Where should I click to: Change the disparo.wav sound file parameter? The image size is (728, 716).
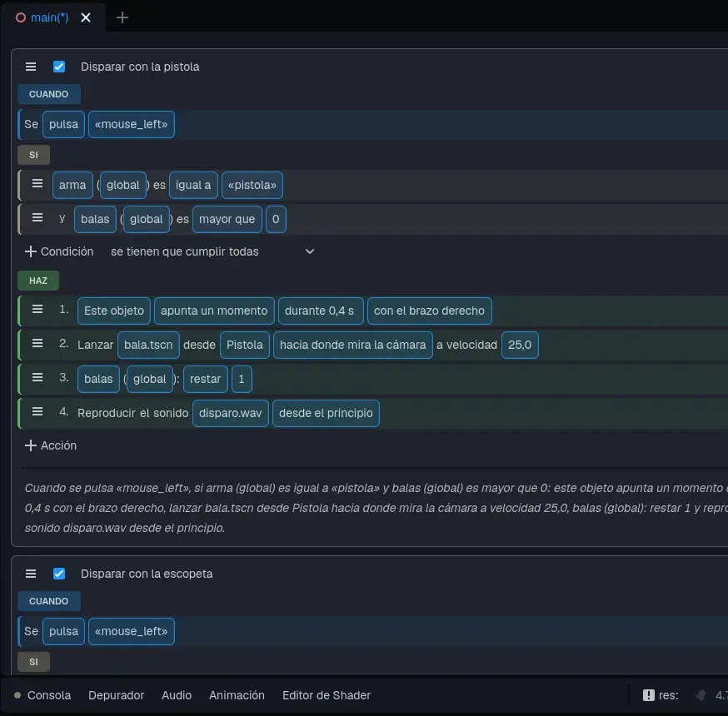(x=230, y=413)
